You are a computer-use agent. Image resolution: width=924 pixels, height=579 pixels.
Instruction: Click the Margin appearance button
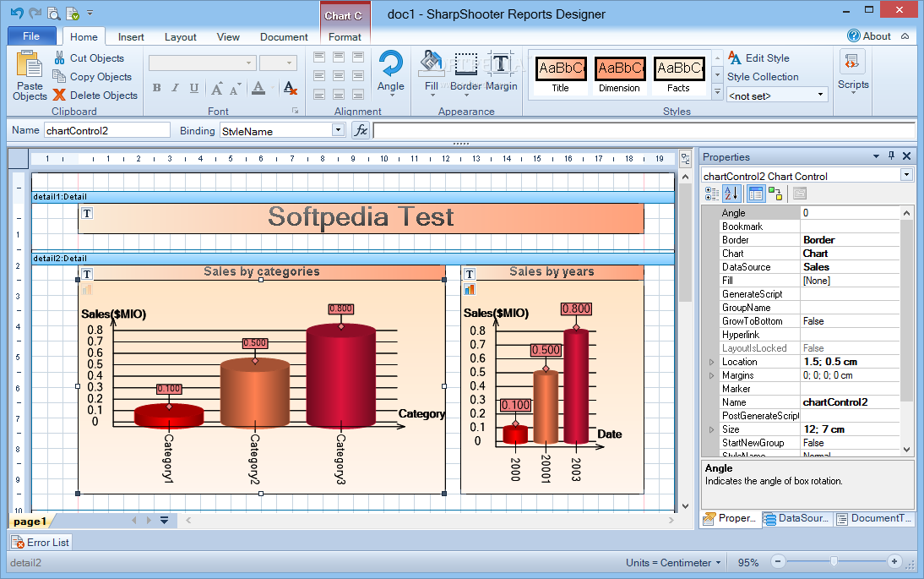click(501, 72)
